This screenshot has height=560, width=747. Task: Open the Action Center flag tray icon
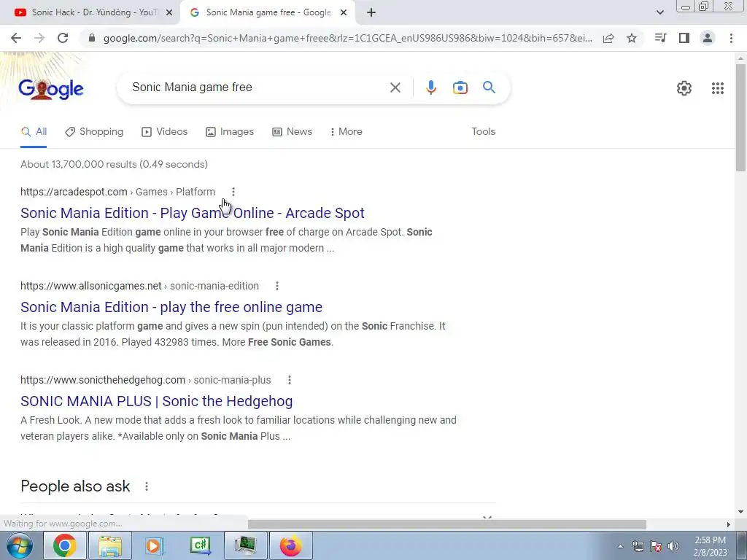click(656, 546)
